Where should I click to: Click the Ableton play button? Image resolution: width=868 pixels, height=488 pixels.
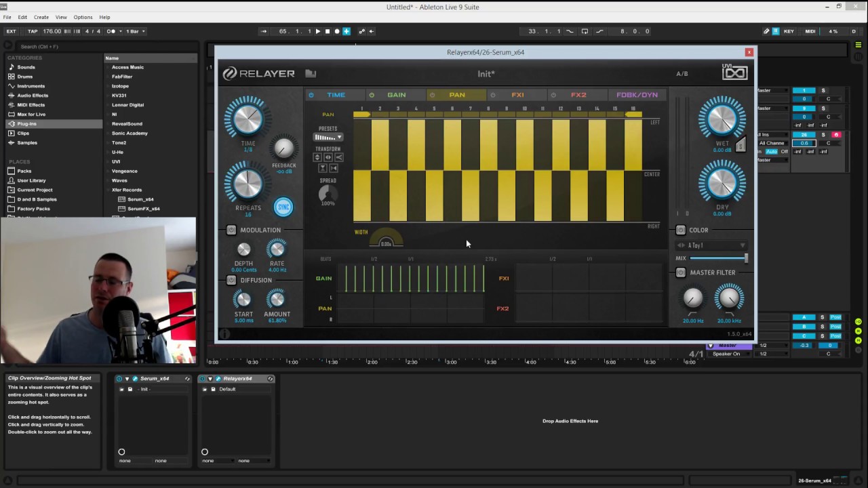click(318, 31)
